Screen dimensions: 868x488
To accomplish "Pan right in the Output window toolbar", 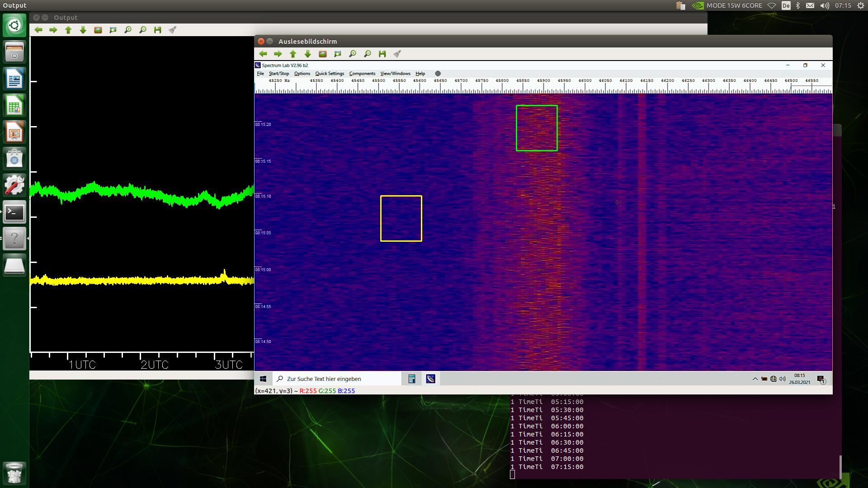I will pyautogui.click(x=53, y=30).
